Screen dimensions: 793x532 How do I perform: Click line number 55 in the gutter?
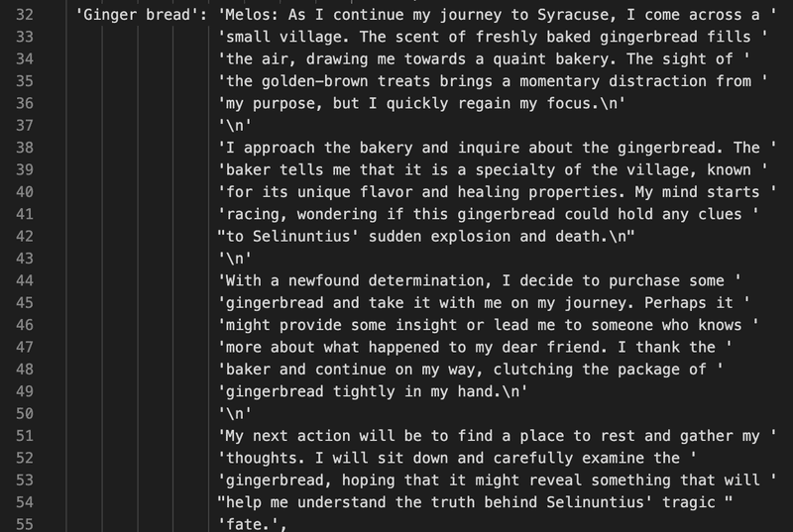point(24,524)
